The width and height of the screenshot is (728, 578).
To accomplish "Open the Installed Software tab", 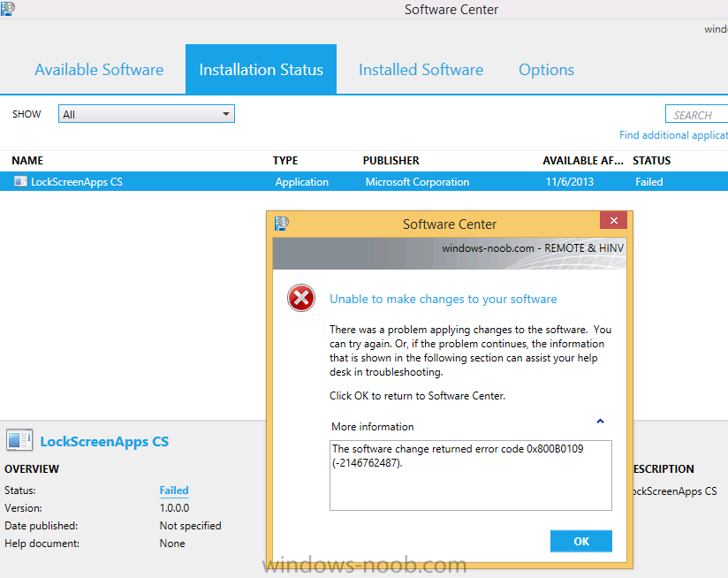I will (x=421, y=70).
